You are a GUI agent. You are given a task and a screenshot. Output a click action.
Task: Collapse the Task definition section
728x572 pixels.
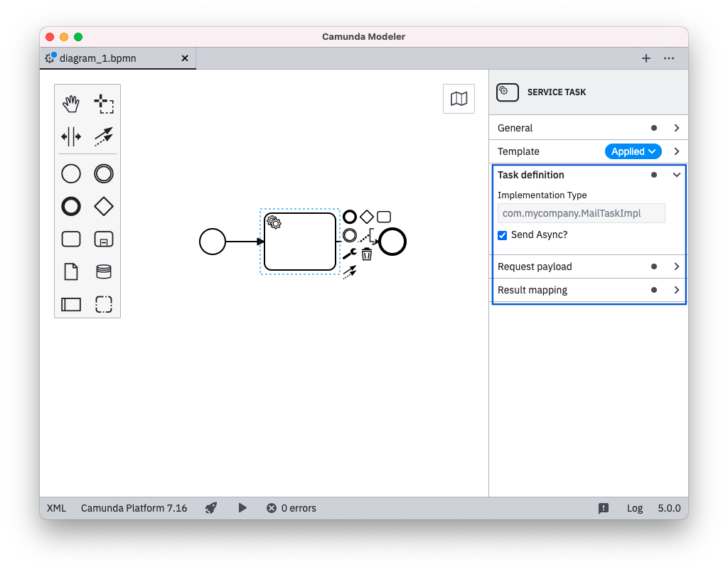(676, 175)
